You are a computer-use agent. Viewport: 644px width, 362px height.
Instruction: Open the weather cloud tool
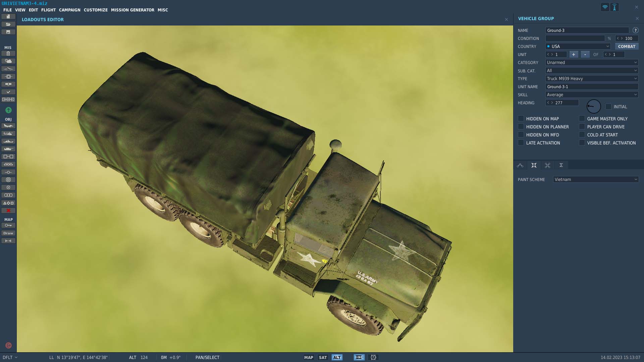tap(8, 61)
